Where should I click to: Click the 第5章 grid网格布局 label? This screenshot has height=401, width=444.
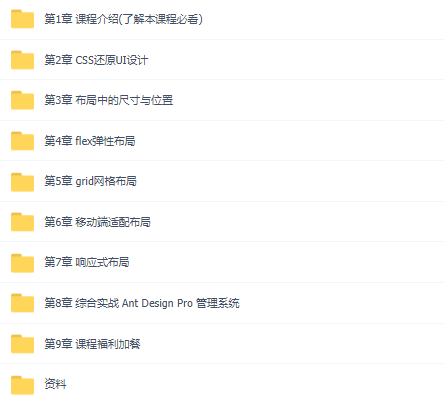click(90, 181)
